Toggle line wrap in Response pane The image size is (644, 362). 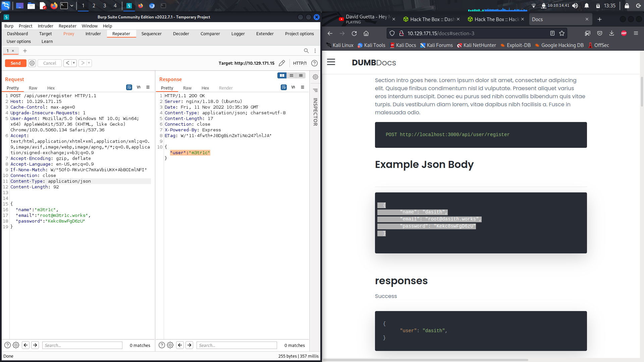pos(283,87)
